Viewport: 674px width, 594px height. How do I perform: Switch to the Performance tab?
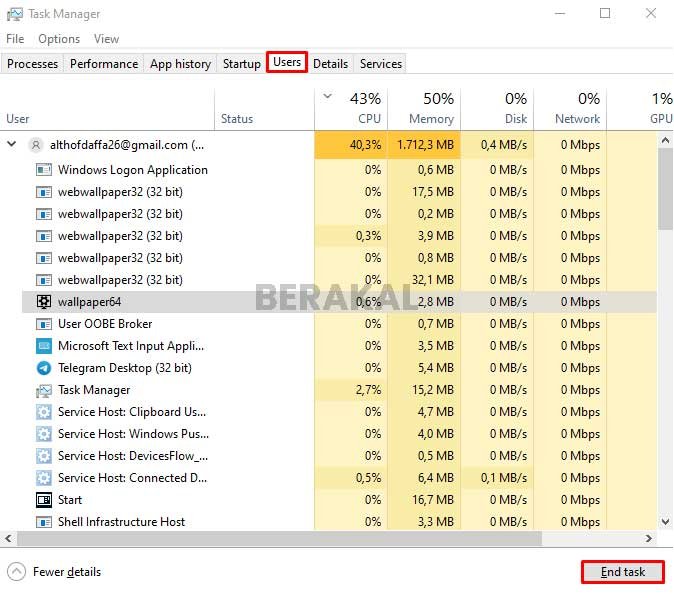pyautogui.click(x=104, y=64)
